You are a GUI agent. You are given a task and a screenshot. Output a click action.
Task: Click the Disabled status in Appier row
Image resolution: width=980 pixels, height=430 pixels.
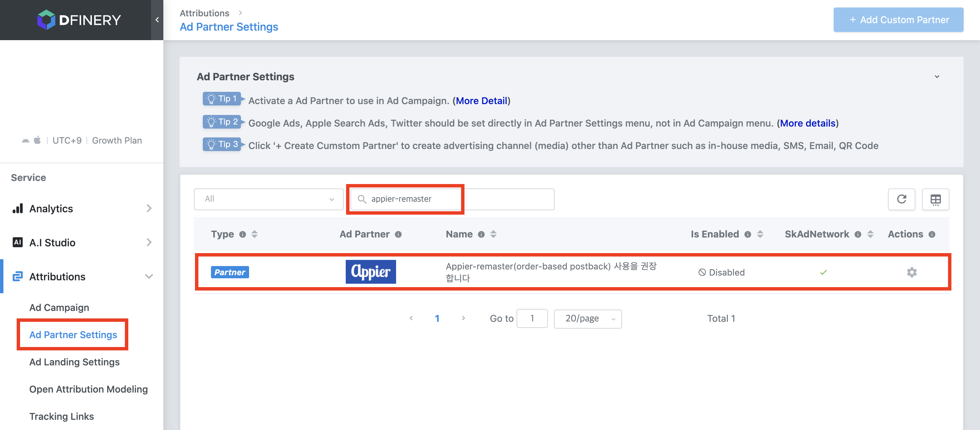coord(721,272)
